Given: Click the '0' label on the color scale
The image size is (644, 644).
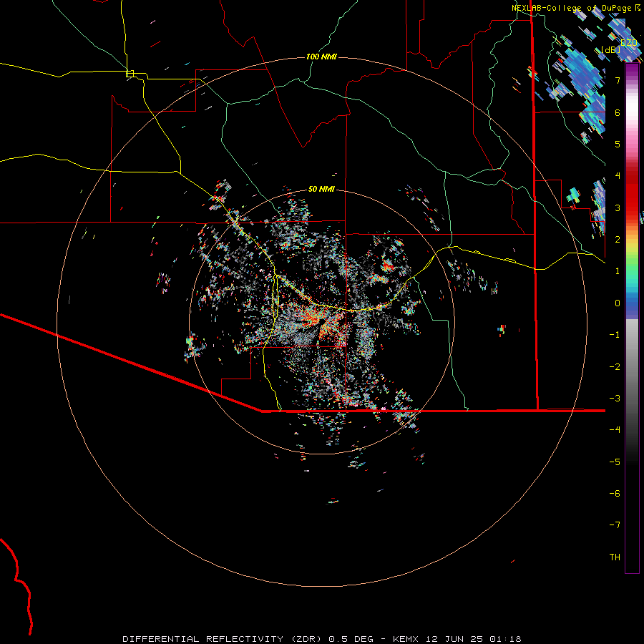Looking at the screenshot, I should (x=618, y=303).
